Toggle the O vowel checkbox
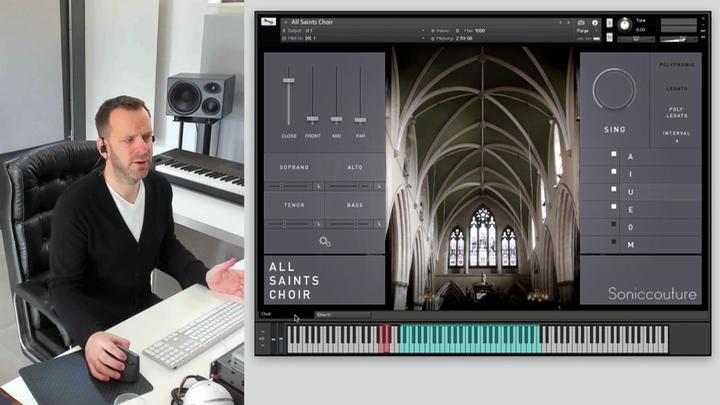This screenshot has width=720, height=405. coord(613,224)
